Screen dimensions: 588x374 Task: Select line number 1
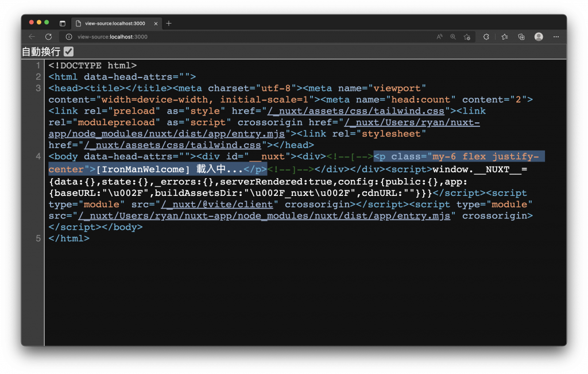[x=38, y=65]
